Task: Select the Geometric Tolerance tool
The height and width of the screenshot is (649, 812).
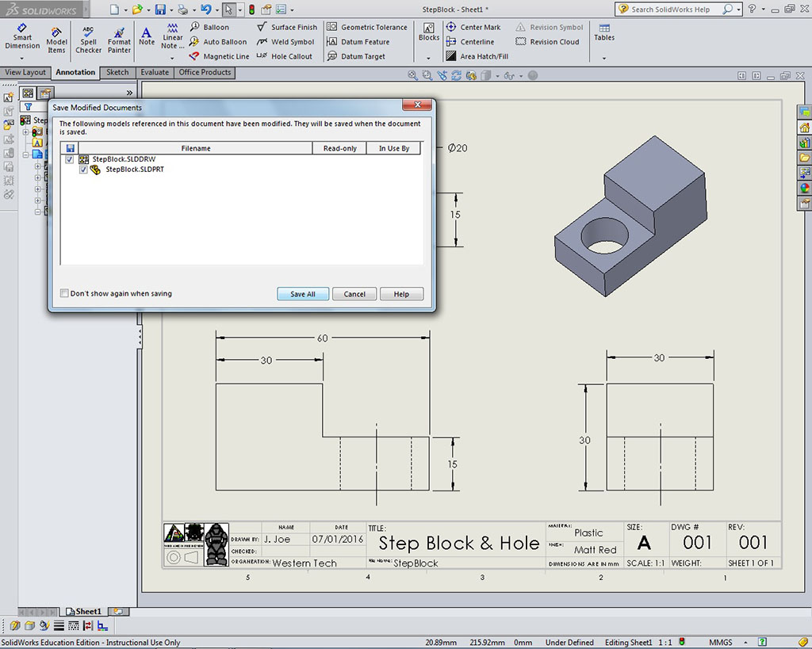Action: (367, 27)
